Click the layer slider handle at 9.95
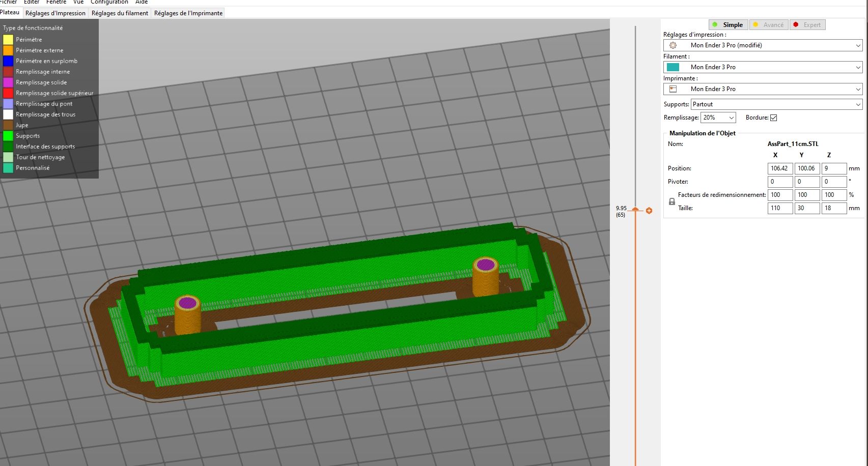The image size is (868, 466). pyautogui.click(x=635, y=209)
